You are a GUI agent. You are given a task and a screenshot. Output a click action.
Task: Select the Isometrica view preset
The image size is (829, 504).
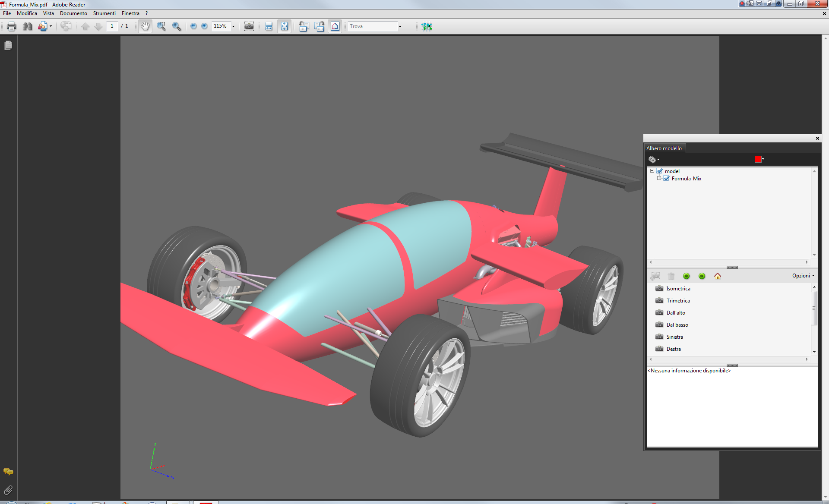point(677,288)
